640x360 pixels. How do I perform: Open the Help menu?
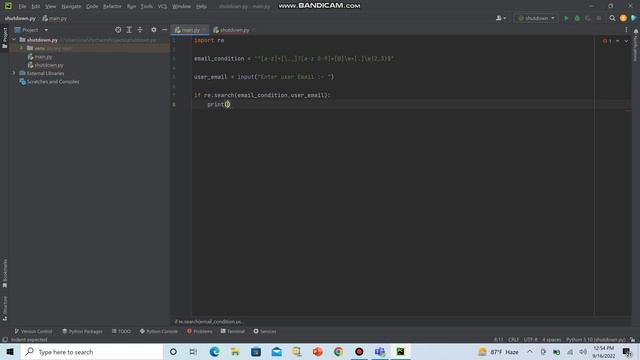(x=201, y=7)
